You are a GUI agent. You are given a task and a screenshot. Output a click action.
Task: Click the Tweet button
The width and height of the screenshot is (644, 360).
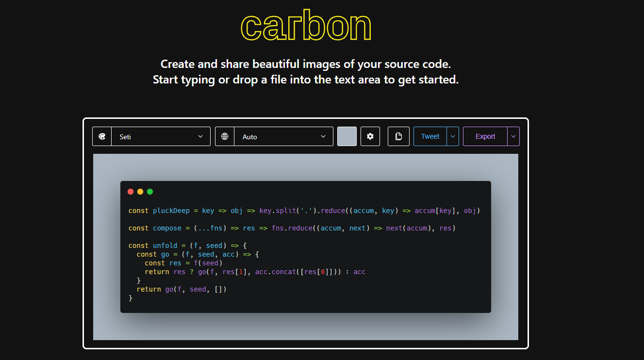click(430, 136)
